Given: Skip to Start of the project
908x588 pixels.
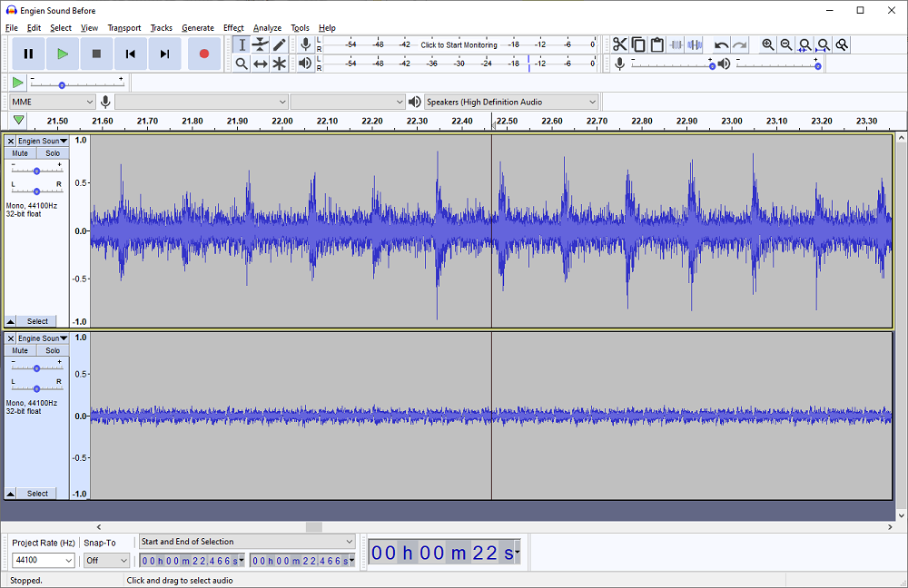Looking at the screenshot, I should (130, 54).
